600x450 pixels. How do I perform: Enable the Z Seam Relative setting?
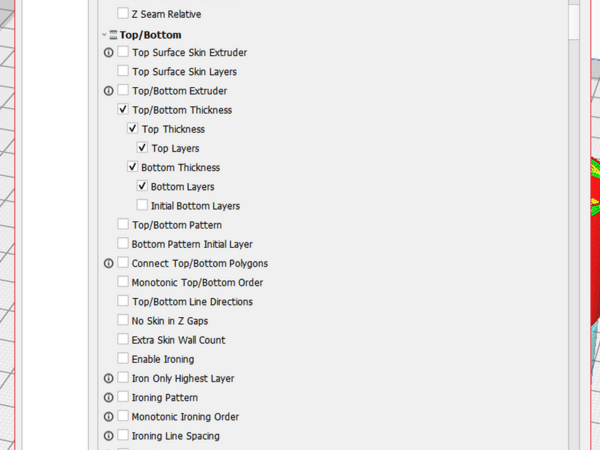pyautogui.click(x=123, y=14)
